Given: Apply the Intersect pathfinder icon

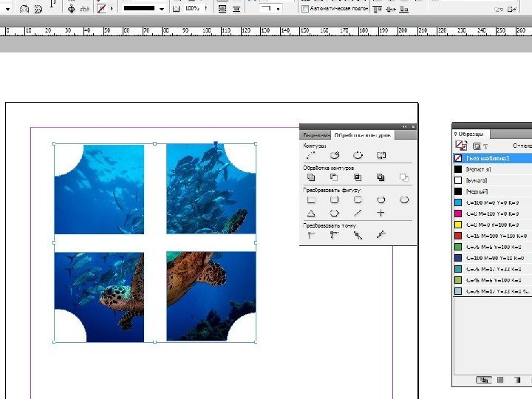Looking at the screenshot, I should pos(358,177).
